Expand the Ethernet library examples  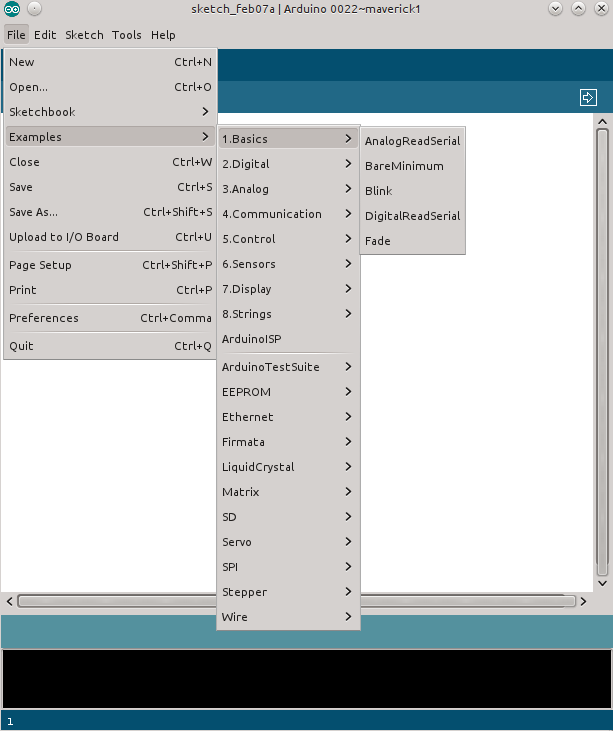(288, 417)
